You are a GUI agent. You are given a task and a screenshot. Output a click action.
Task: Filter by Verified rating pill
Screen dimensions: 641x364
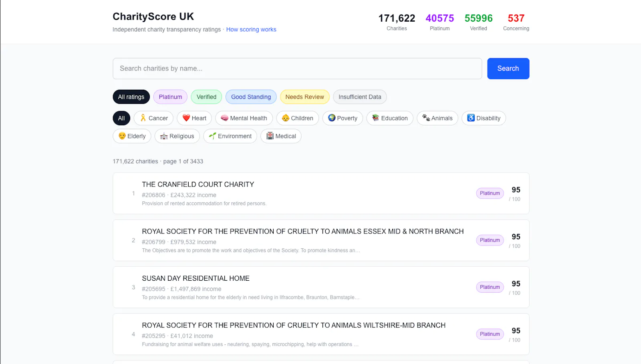pos(206,97)
